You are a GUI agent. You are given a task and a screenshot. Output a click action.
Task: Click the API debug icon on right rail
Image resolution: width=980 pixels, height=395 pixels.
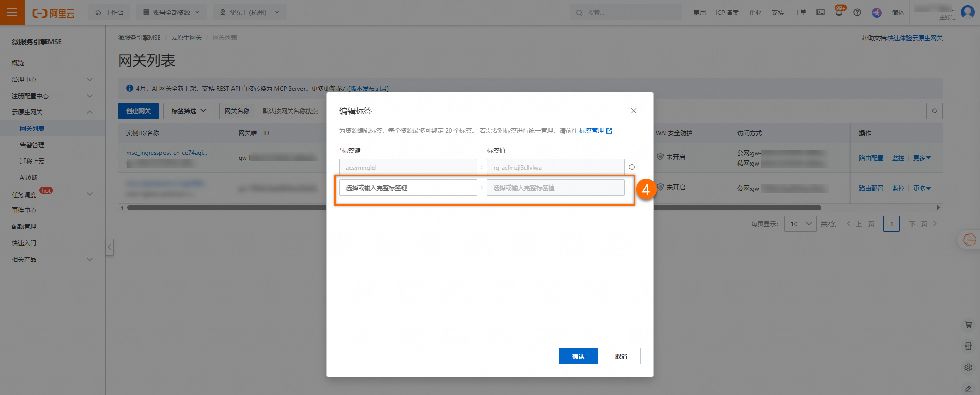click(x=968, y=346)
